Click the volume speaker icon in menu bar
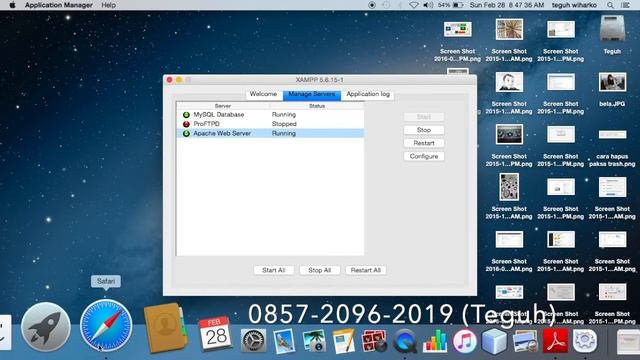This screenshot has height=360, width=640. click(x=428, y=5)
